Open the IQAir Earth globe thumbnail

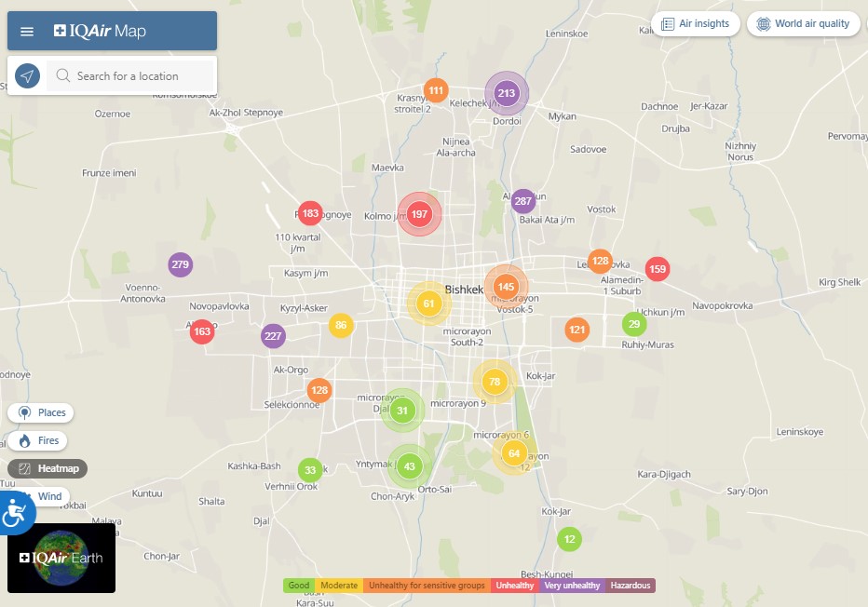[61, 558]
